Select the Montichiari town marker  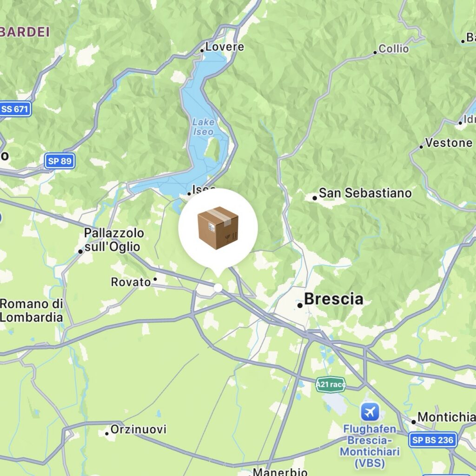point(413,422)
